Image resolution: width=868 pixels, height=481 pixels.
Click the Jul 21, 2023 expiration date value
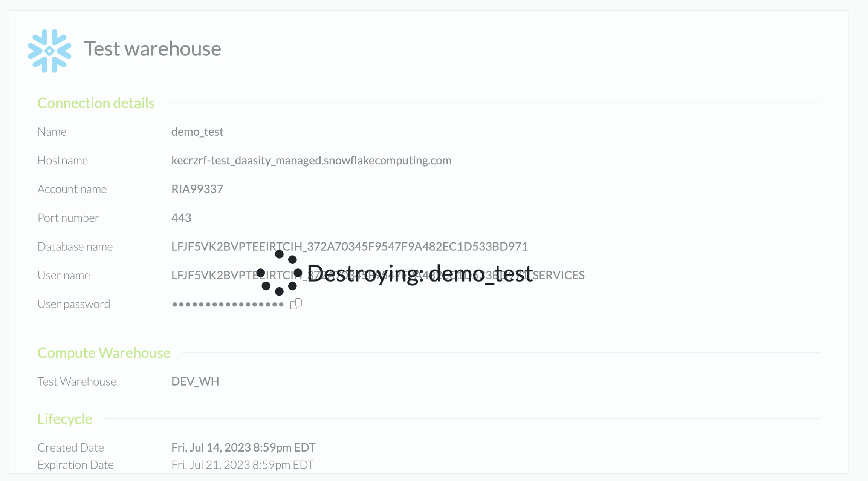(242, 465)
